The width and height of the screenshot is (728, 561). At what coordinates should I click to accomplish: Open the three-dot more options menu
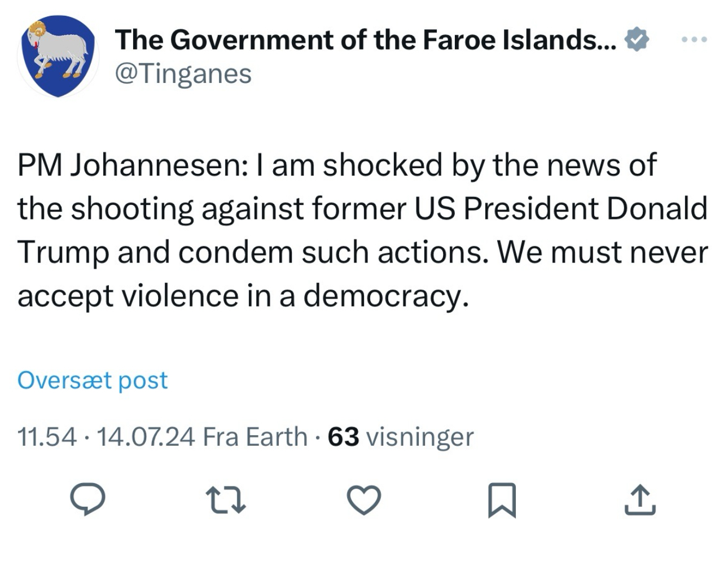tap(694, 40)
